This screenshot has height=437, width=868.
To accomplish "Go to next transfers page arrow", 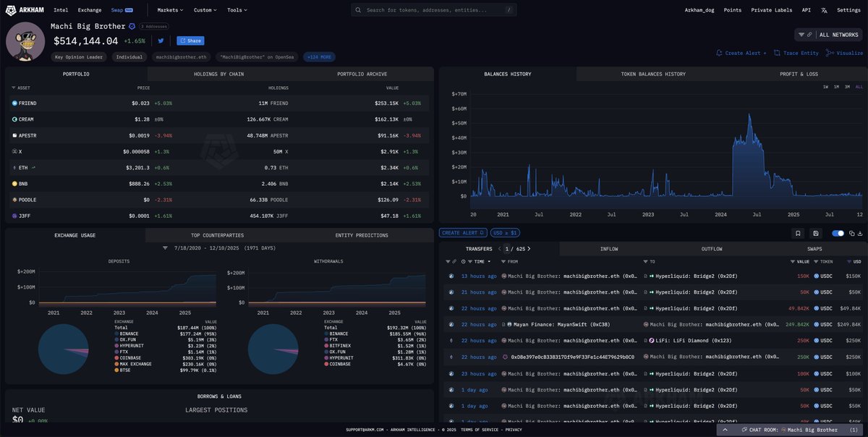I will (529, 248).
